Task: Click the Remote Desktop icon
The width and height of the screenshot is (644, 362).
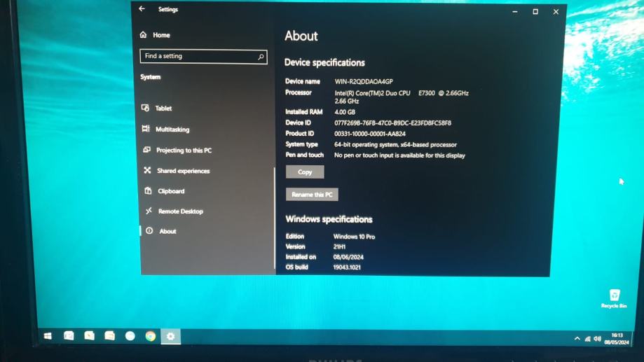Action: coord(149,211)
